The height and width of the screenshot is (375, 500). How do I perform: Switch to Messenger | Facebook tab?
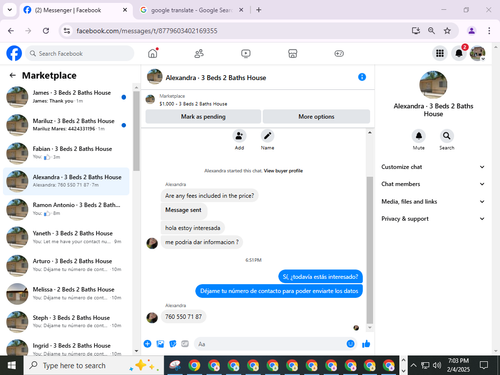(x=75, y=10)
